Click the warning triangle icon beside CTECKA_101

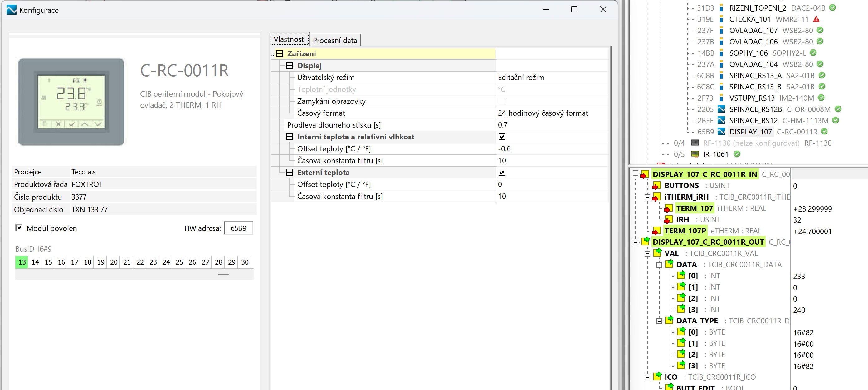816,19
